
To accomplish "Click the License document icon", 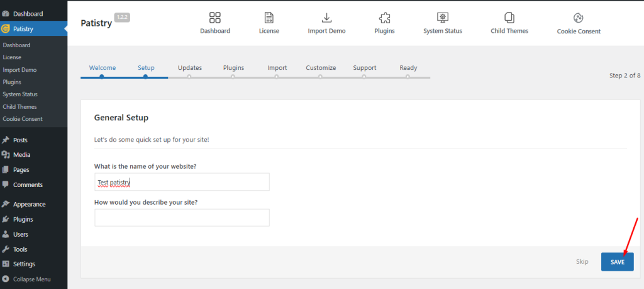I will tap(269, 18).
